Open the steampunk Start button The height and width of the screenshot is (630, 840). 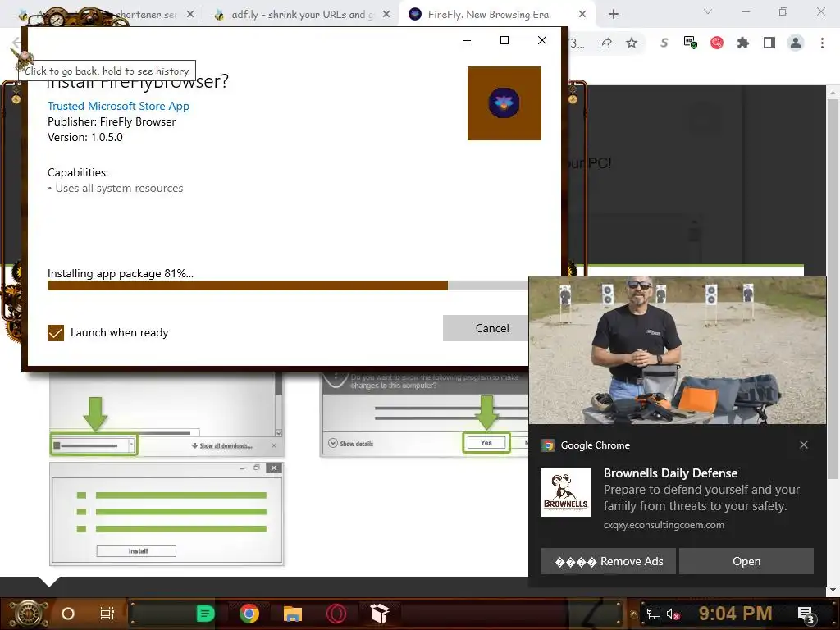(28, 614)
